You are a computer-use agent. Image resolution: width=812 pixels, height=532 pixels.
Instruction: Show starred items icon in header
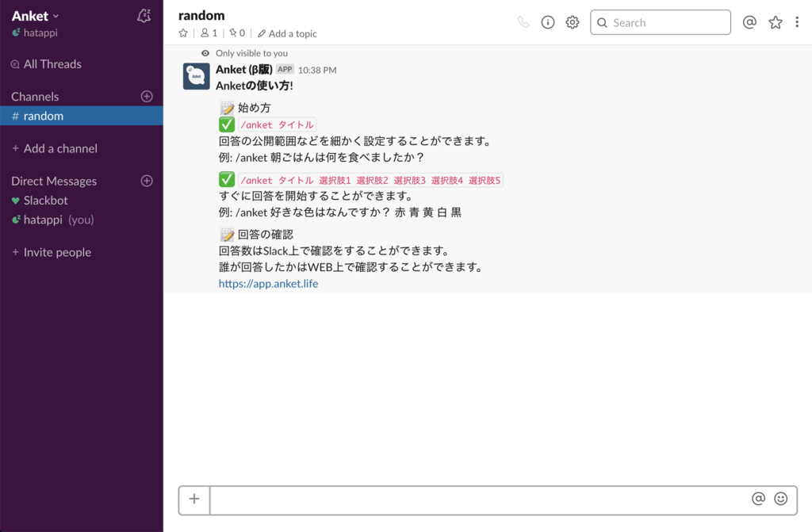point(776,22)
